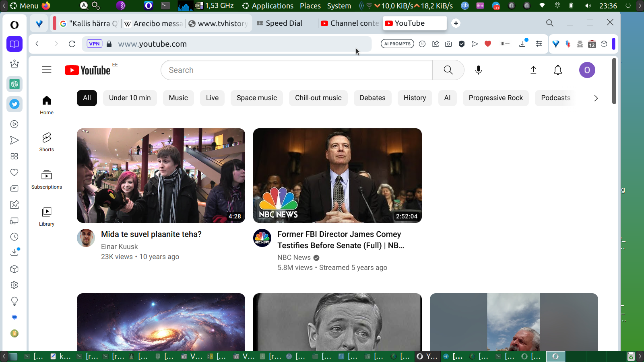Open Subscriptions in the YouTube sidebar
The height and width of the screenshot is (362, 644).
(47, 179)
